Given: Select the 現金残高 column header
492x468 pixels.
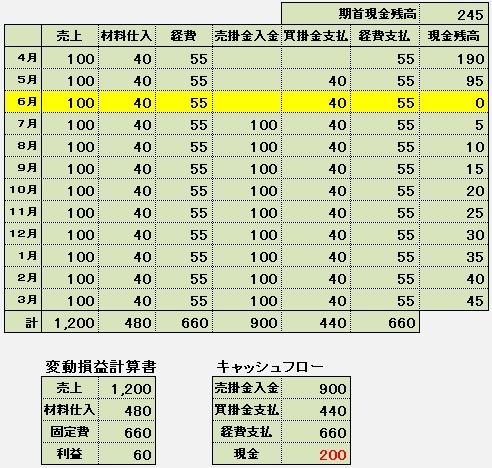Looking at the screenshot, I should [x=454, y=36].
